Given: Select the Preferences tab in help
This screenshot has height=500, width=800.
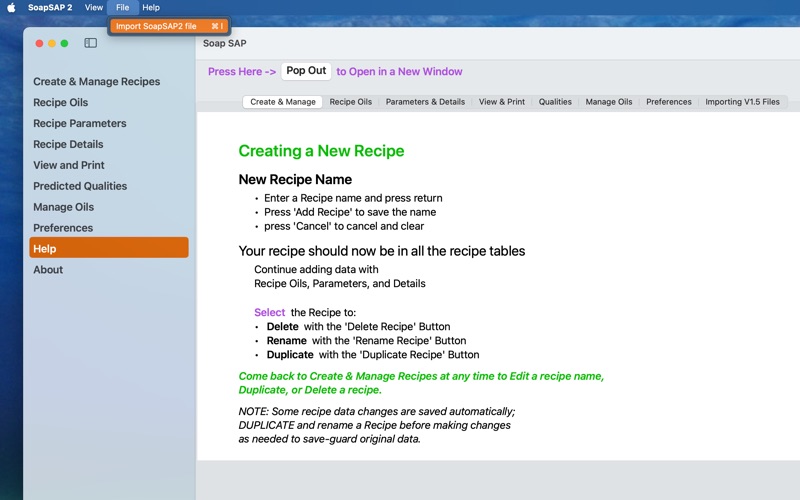Looking at the screenshot, I should point(668,102).
